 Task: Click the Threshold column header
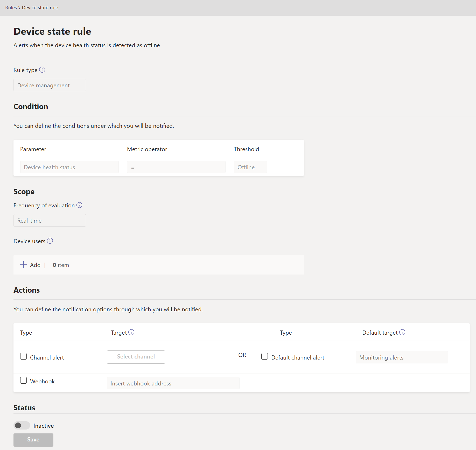click(247, 149)
